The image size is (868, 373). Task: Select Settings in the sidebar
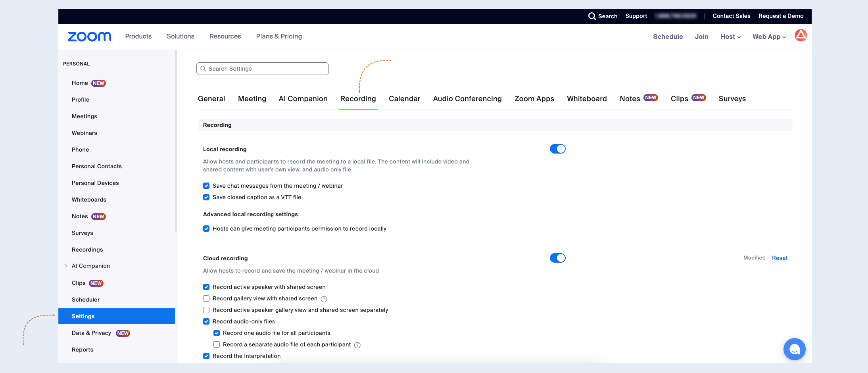[117, 316]
